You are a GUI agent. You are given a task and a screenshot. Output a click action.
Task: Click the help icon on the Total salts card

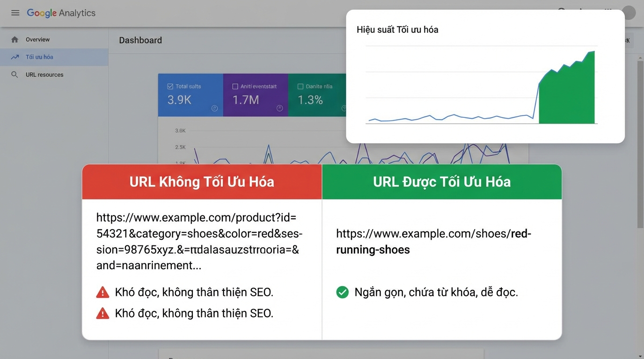point(214,108)
